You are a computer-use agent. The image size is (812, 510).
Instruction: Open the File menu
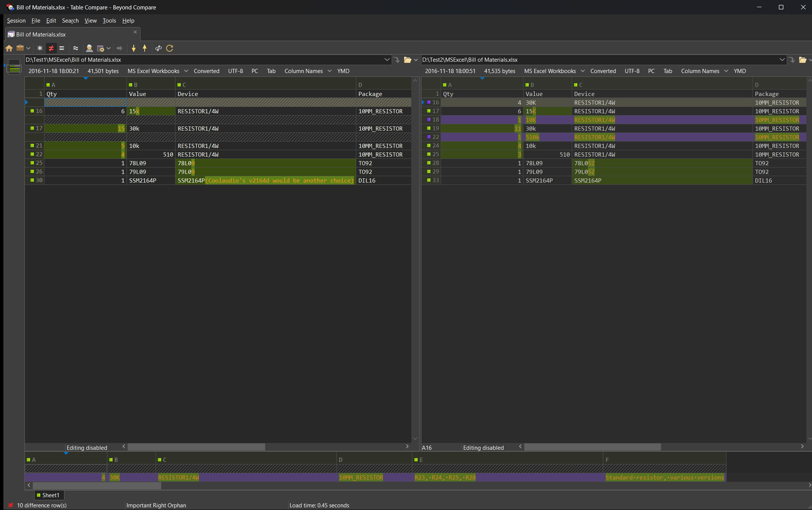tap(36, 21)
